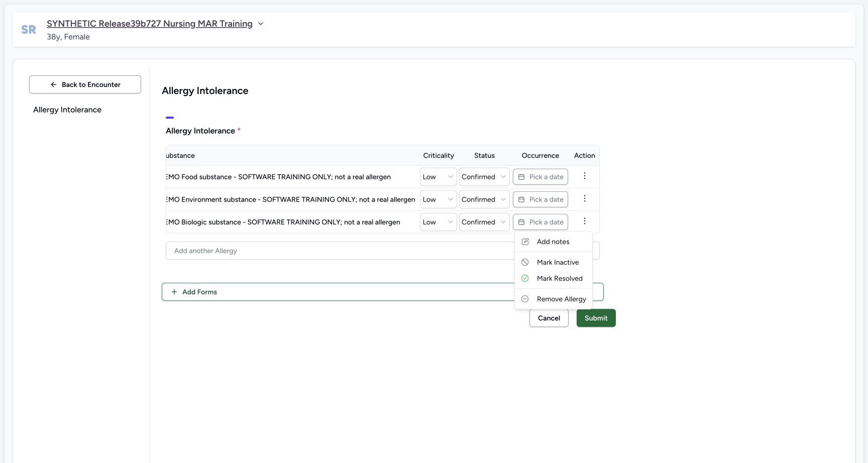Image resolution: width=868 pixels, height=463 pixels.
Task: Open Criticality dropdown for Food substance
Action: point(439,177)
